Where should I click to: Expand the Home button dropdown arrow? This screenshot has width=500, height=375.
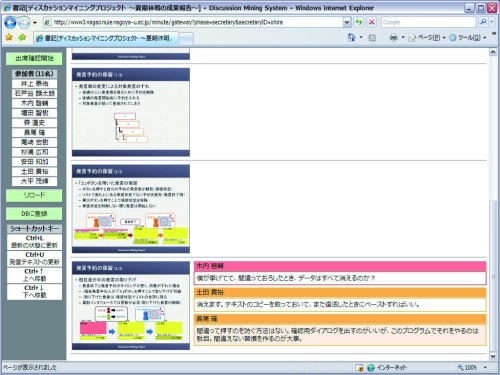tap(361, 37)
